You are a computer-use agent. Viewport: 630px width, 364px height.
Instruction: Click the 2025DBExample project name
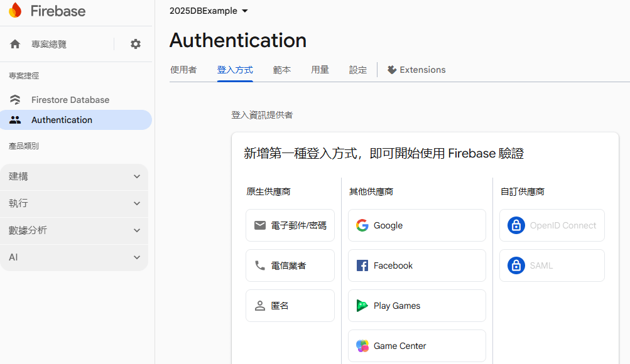[204, 11]
